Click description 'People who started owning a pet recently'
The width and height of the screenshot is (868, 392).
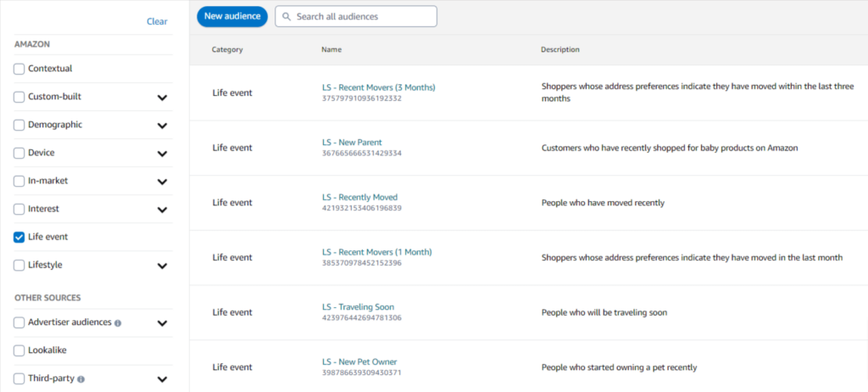[x=619, y=367]
